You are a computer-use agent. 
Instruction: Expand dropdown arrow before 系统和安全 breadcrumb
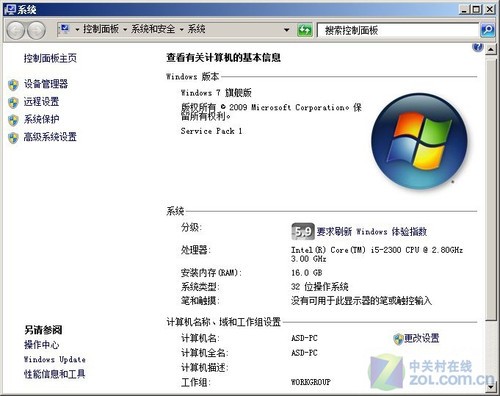pos(125,30)
